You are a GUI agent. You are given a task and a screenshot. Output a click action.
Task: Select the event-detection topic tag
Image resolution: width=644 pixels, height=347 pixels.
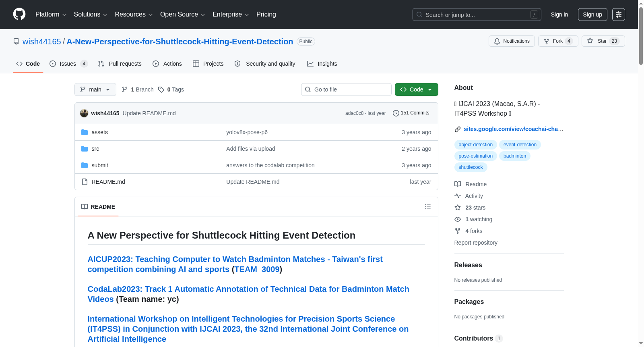(x=520, y=145)
